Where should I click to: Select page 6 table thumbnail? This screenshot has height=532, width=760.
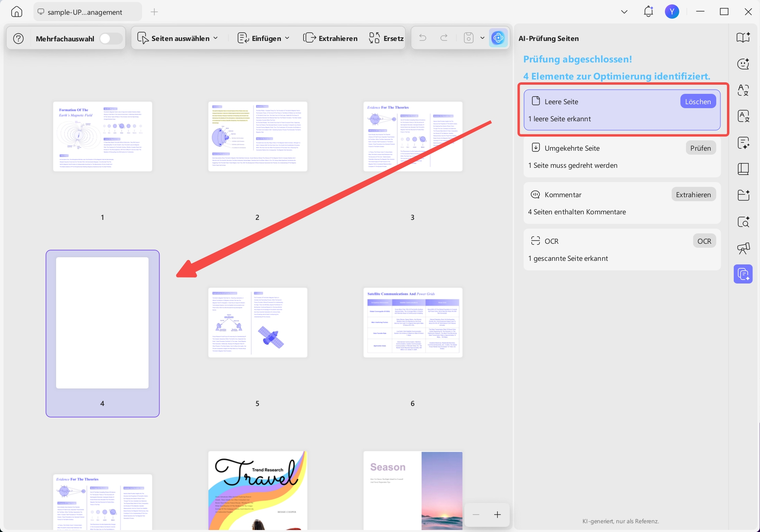[413, 322]
